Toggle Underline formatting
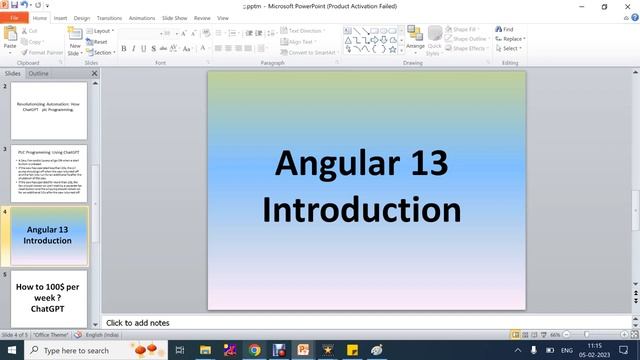The width and height of the screenshot is (640, 360). click(x=143, y=49)
